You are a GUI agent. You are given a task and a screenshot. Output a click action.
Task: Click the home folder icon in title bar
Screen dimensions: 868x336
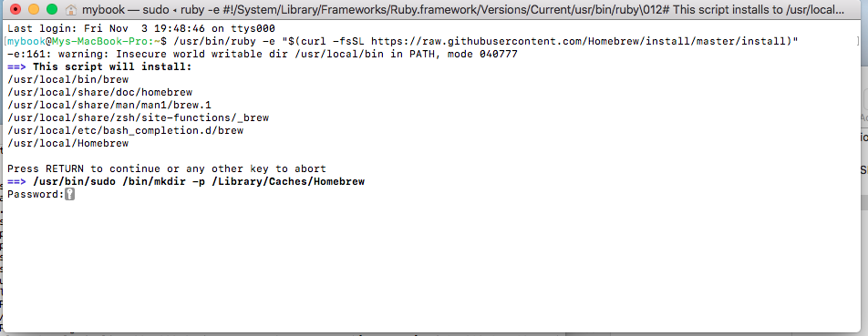(x=71, y=9)
